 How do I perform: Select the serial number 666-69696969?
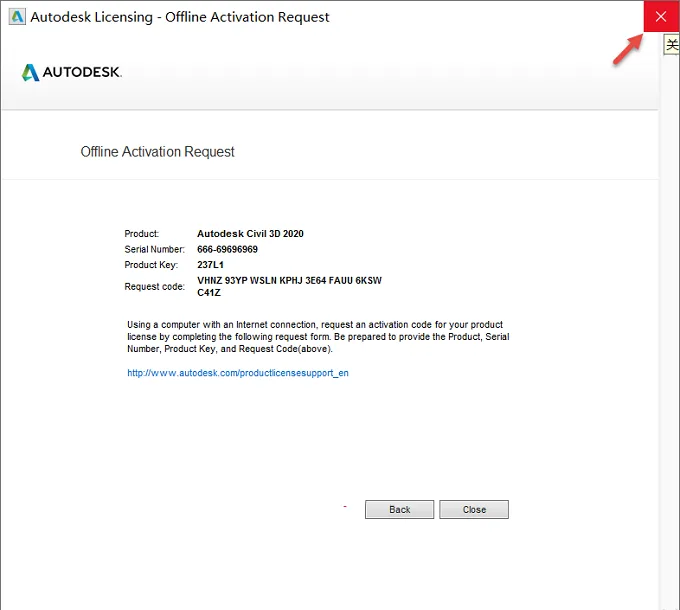tap(227, 249)
